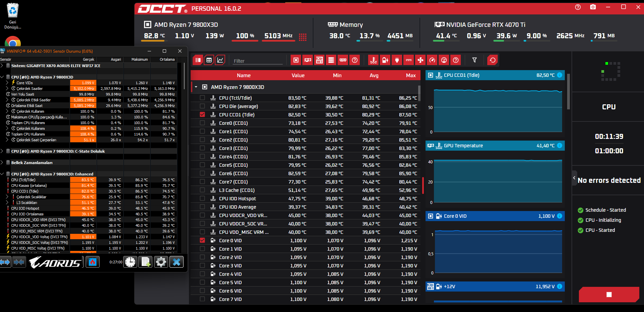Uncheck the CPU CCD1 (Tdie) checkbox
This screenshot has height=312, width=644.
202,114
